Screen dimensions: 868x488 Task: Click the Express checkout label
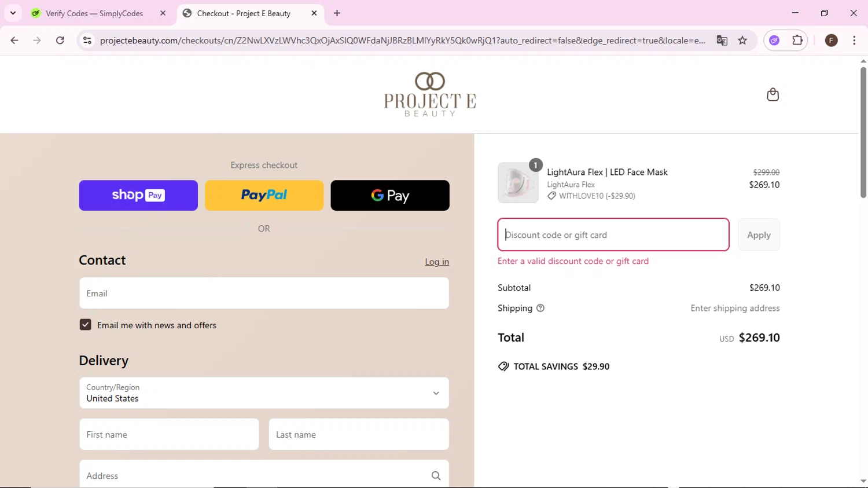(x=264, y=165)
